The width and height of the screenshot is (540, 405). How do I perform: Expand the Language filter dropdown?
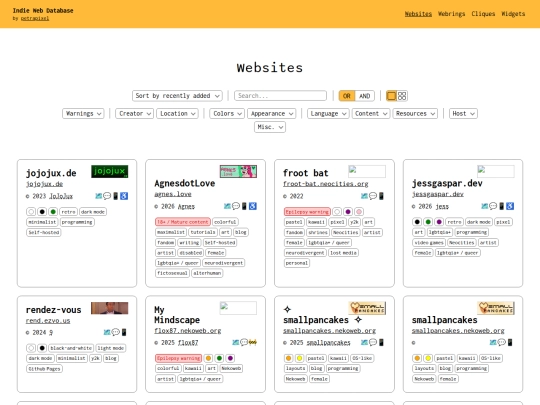(328, 114)
